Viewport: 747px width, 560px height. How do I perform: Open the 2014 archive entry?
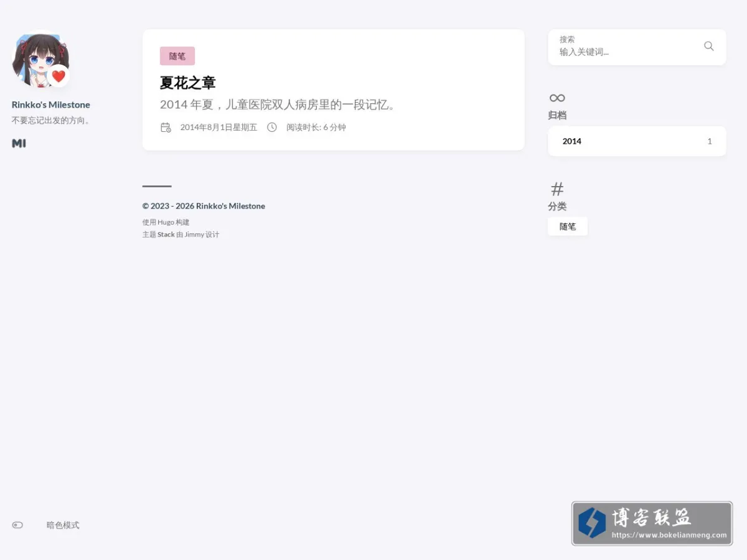pyautogui.click(x=637, y=141)
